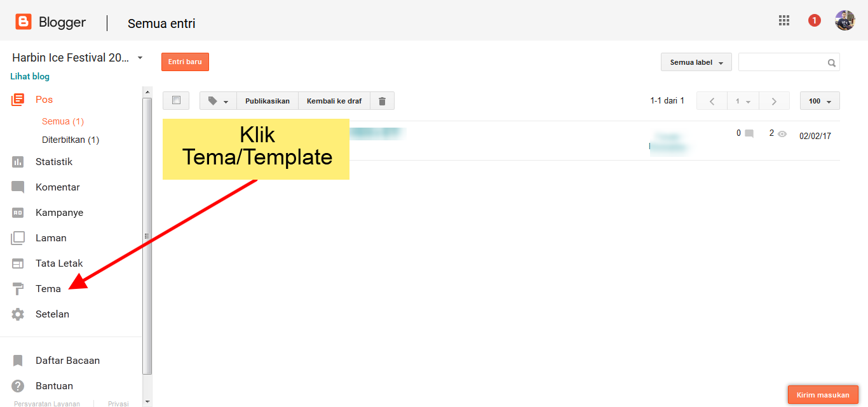Click the Bantuan question mark icon

click(18, 386)
